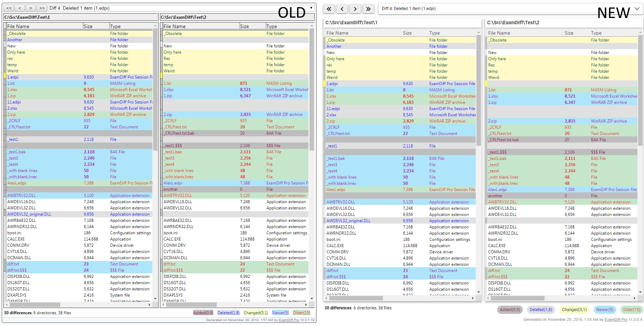Open ExamDiff Pro link in OLD footer
644x326 pixels.
click(x=289, y=320)
